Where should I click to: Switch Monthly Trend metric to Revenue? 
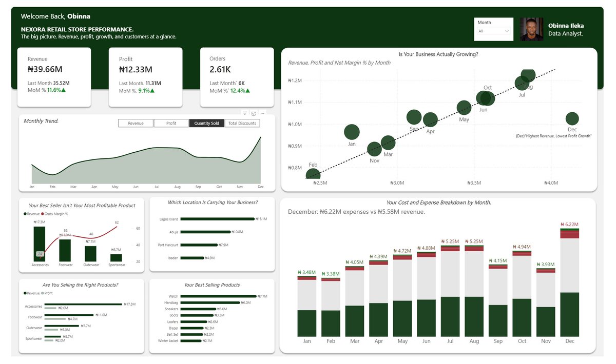coord(136,123)
